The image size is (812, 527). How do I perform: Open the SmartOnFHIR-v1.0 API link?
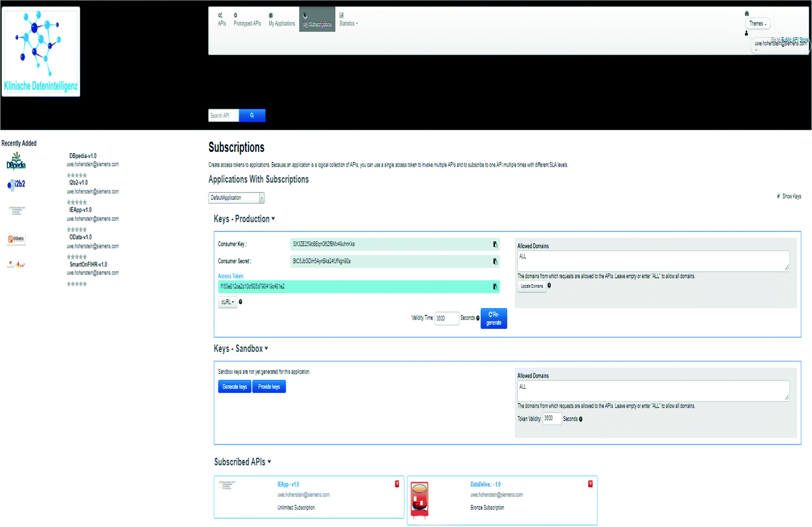(88, 265)
